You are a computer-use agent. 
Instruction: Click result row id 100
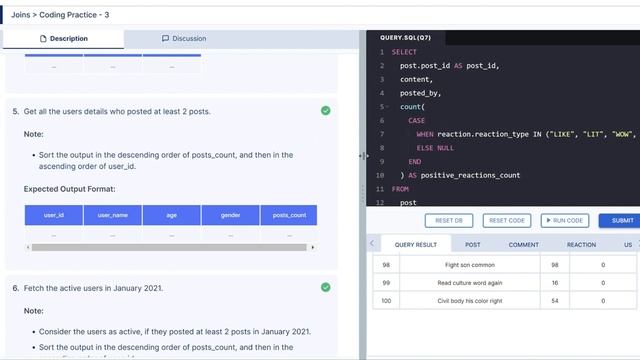pos(386,301)
